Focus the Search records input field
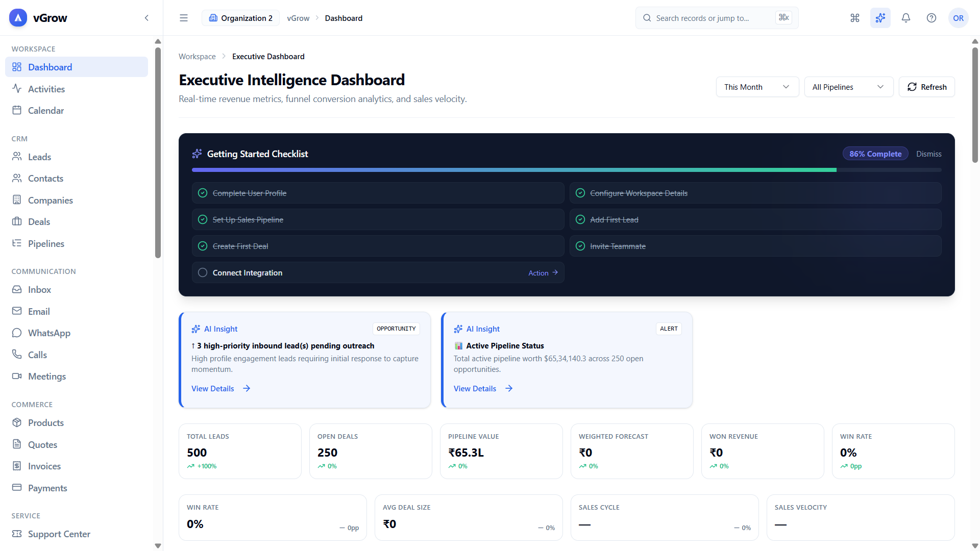This screenshot has height=551, width=980. [x=717, y=18]
